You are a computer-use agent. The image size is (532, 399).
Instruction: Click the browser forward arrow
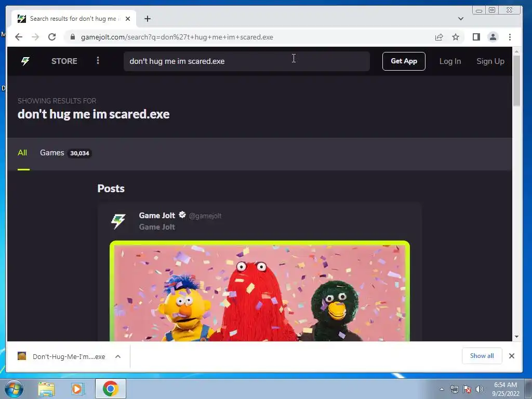point(35,37)
